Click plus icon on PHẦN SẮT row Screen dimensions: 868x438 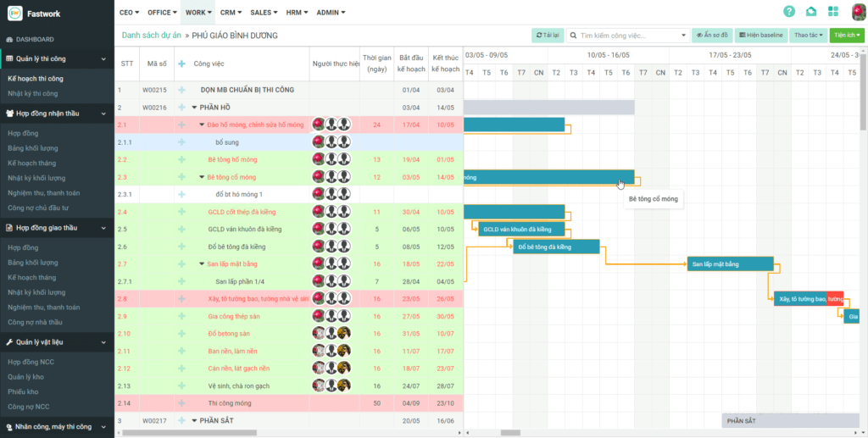[x=181, y=420]
